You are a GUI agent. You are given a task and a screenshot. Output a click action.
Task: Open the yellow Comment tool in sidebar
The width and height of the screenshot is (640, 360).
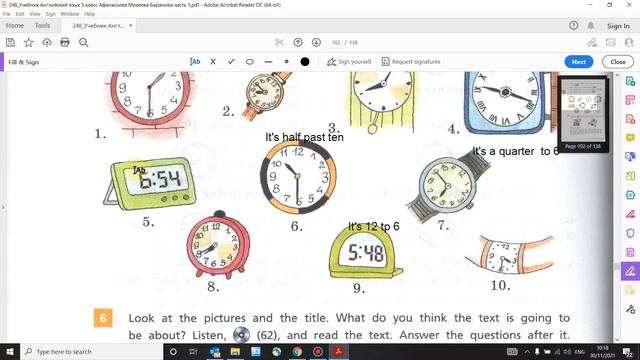630,138
